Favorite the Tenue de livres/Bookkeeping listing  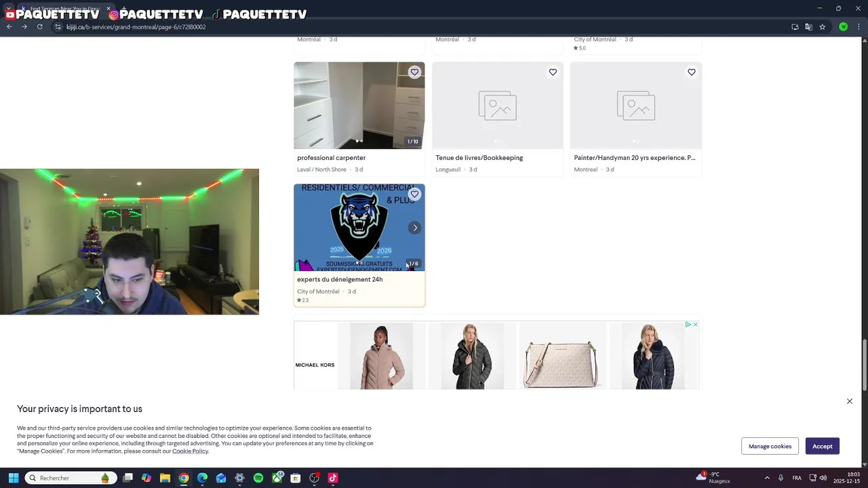[553, 72]
